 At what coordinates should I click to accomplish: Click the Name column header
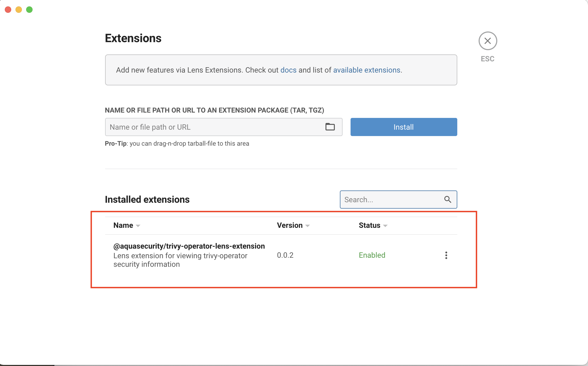click(123, 225)
